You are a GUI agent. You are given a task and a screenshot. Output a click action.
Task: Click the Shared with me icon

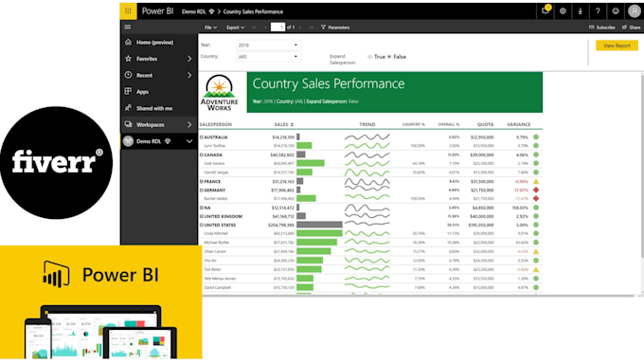tap(128, 108)
